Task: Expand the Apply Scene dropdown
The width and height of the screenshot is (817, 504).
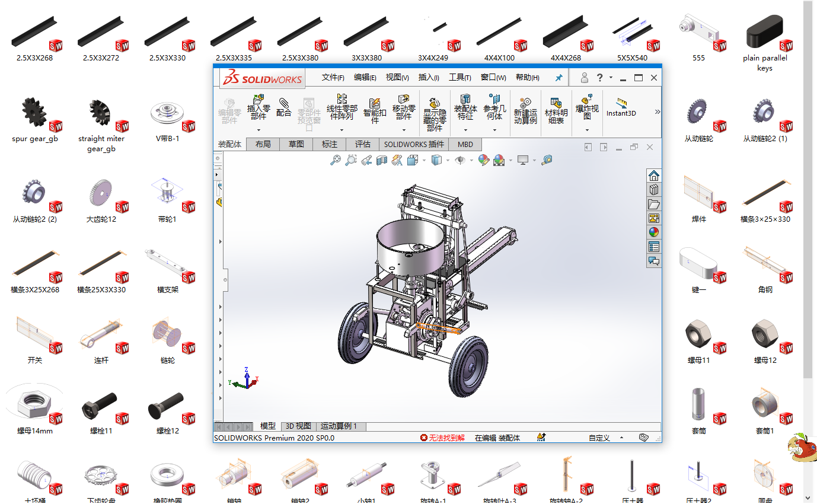Action: pyautogui.click(x=511, y=160)
